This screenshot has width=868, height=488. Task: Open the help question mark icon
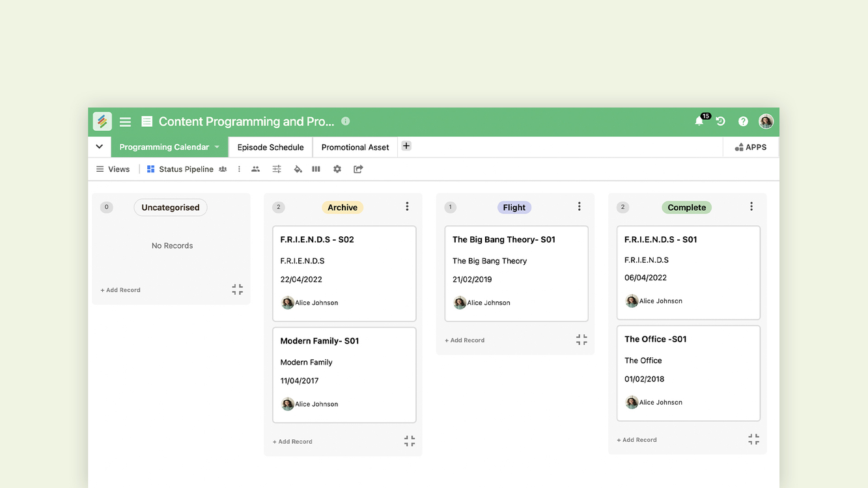coord(743,122)
